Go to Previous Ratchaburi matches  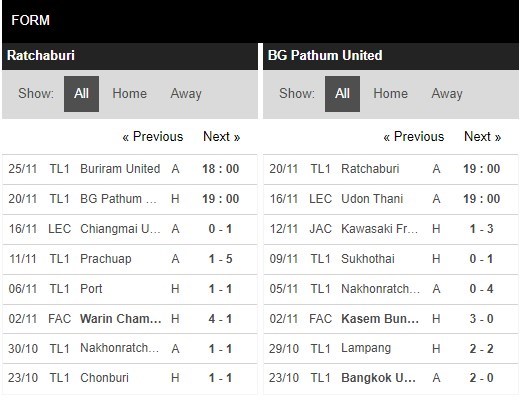point(153,137)
